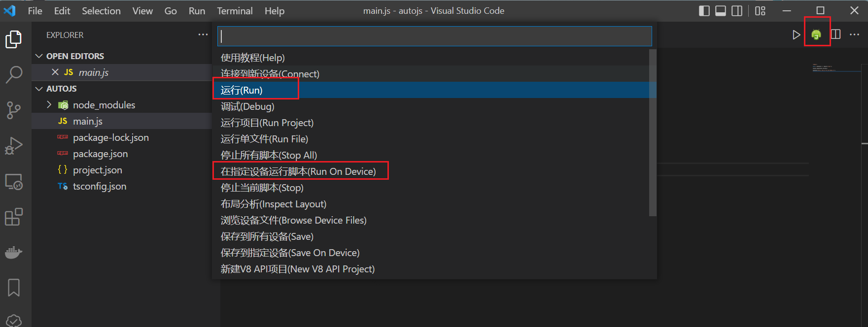This screenshot has width=868, height=327.
Task: Open the Help menu
Action: click(x=275, y=11)
